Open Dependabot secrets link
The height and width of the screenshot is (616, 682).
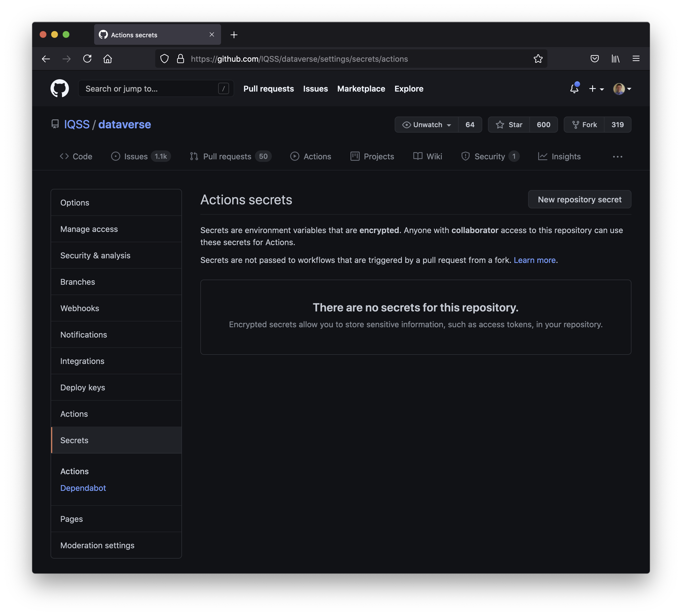(x=83, y=488)
